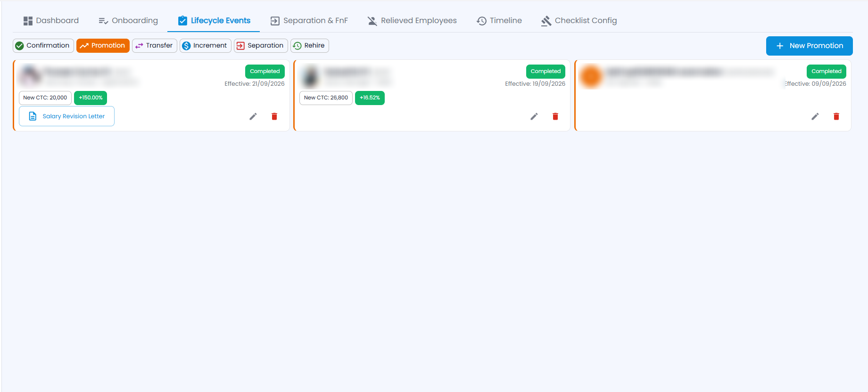Click Completed badge on 21/09/2026 card

pos(265,72)
